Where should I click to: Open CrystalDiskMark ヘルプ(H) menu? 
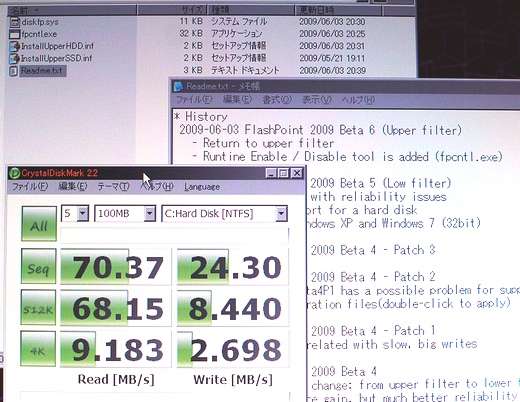[157, 186]
